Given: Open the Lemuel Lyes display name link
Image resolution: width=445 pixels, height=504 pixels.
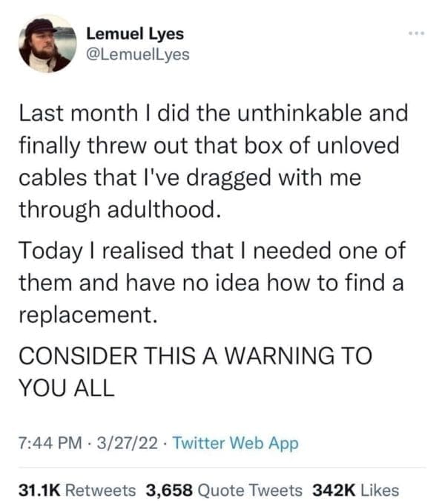Looking at the screenshot, I should (135, 34).
